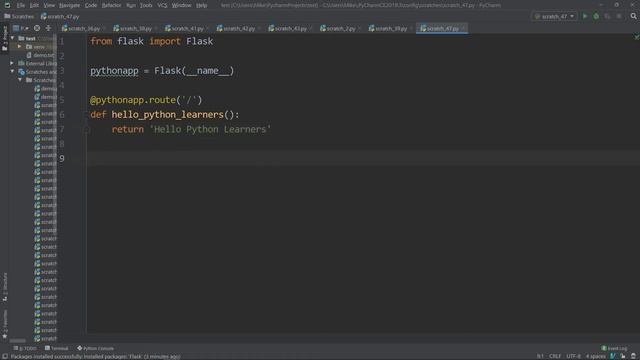Screen dimensions: 640x360
Task: Open the VCS menu
Action: coord(162,5)
